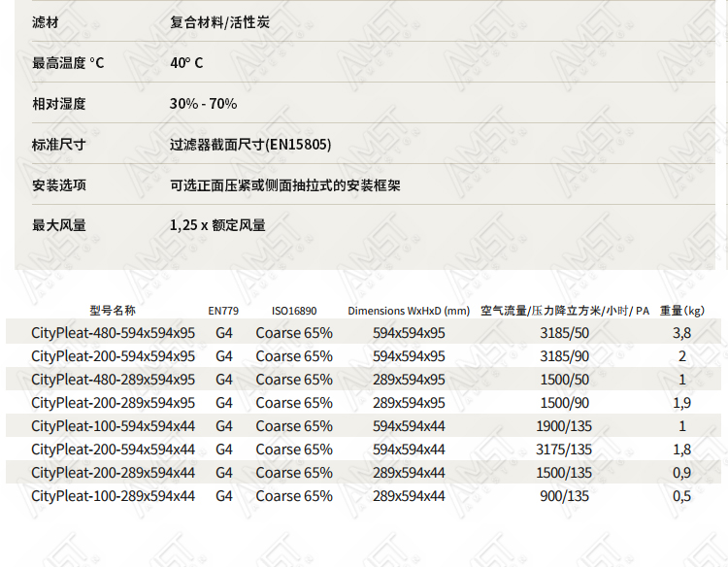Image resolution: width=728 pixels, height=567 pixels.
Task: Click airflow value 900/135
Action: click(565, 496)
